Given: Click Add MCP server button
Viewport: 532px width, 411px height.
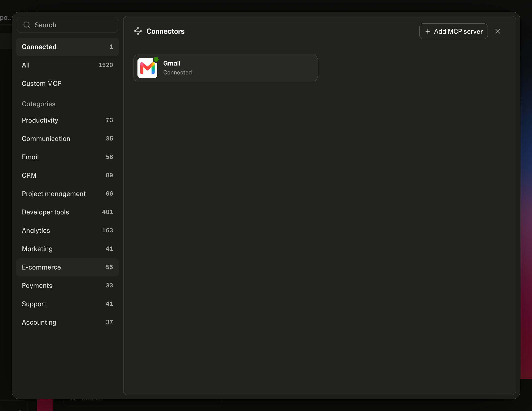Looking at the screenshot, I should click(x=453, y=31).
